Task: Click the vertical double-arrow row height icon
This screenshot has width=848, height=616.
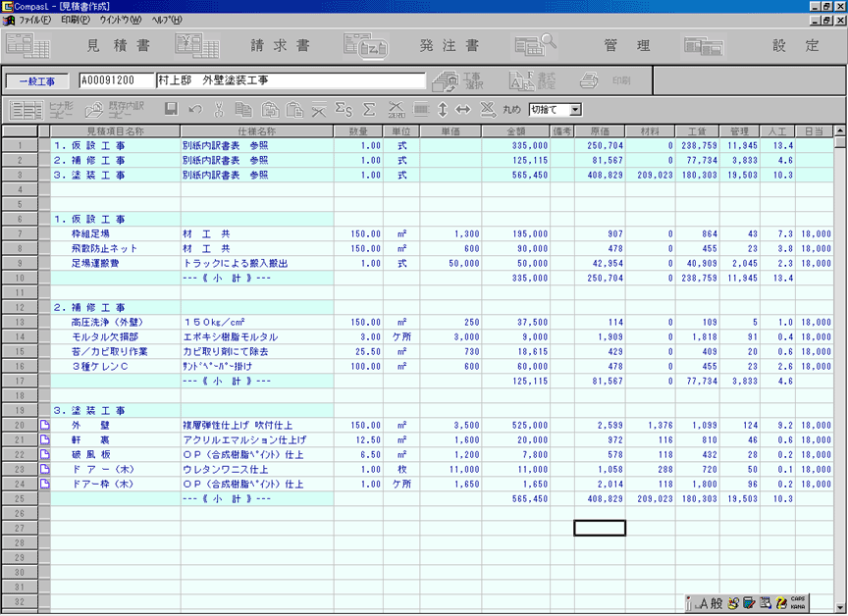Action: (x=443, y=110)
